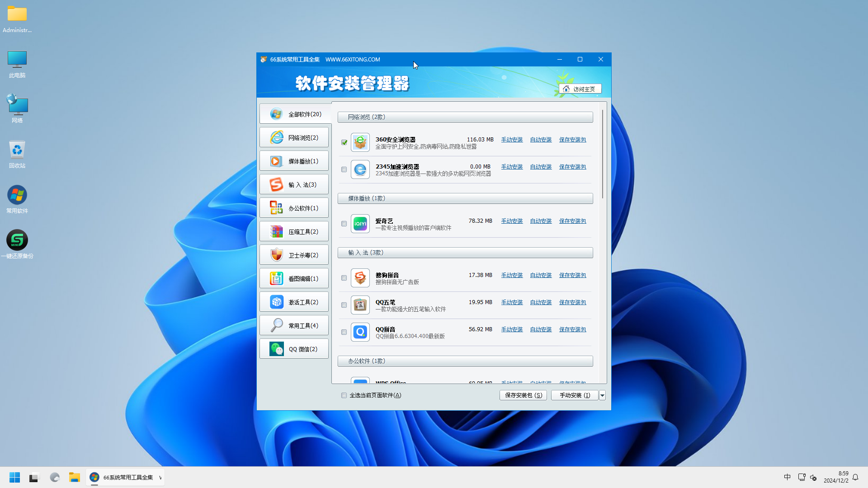
Task: Open File Explorer from taskbar
Action: [75, 477]
